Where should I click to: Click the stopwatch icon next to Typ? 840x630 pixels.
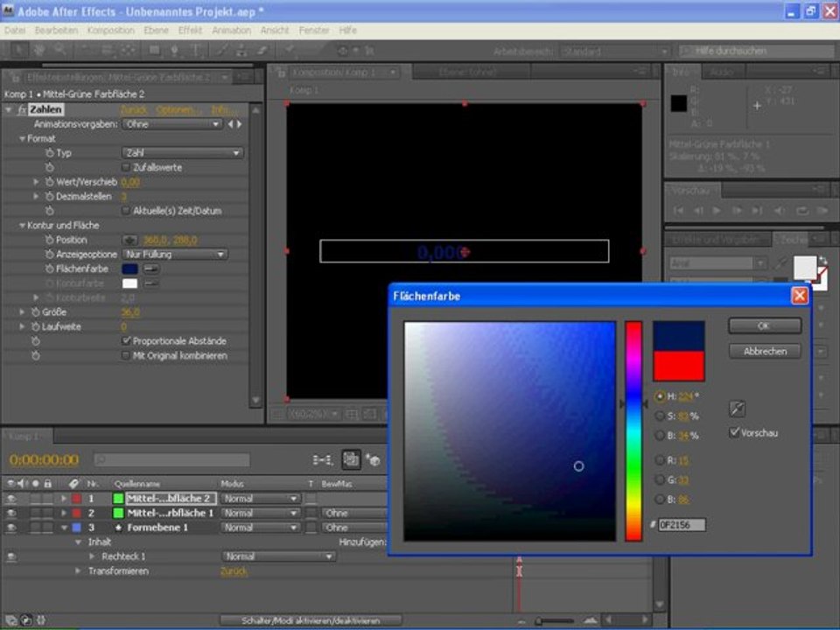pos(50,153)
